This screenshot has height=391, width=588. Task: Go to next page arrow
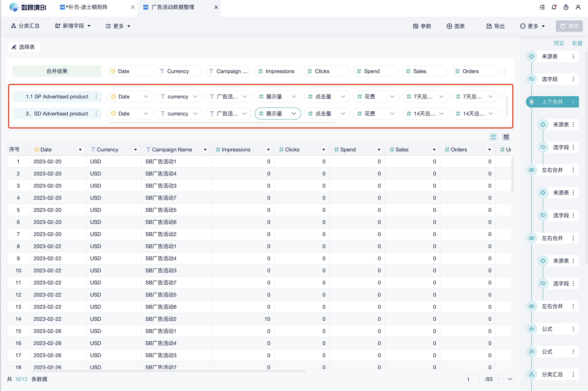point(510,379)
